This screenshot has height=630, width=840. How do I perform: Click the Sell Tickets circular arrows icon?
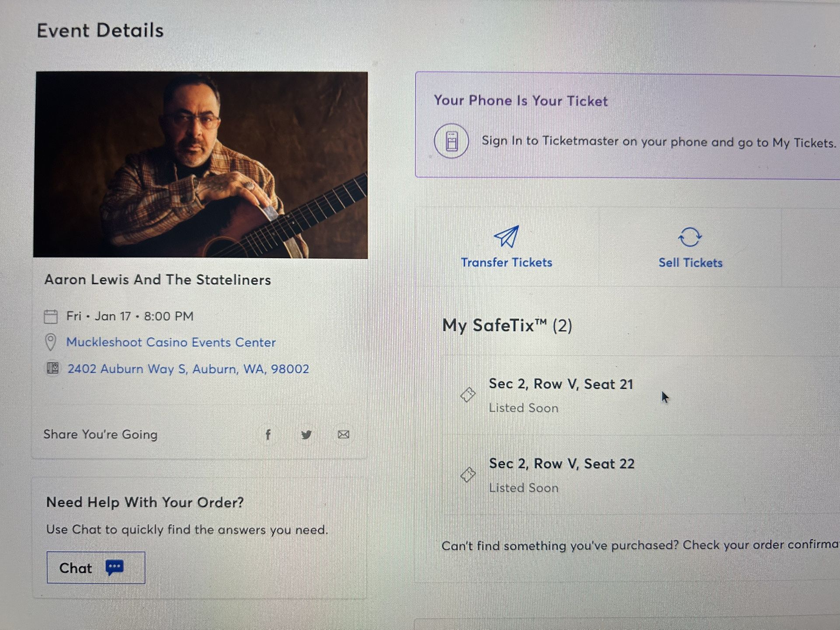[x=690, y=237]
